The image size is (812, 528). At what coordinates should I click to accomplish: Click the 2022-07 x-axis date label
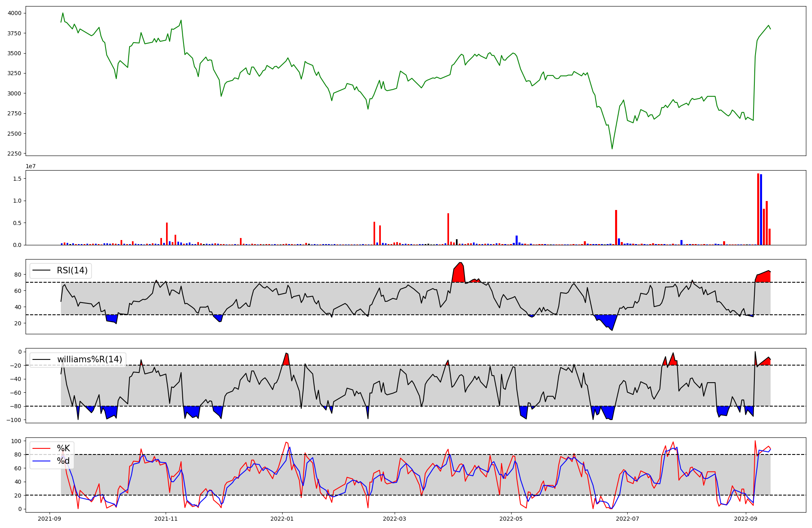[627, 519]
